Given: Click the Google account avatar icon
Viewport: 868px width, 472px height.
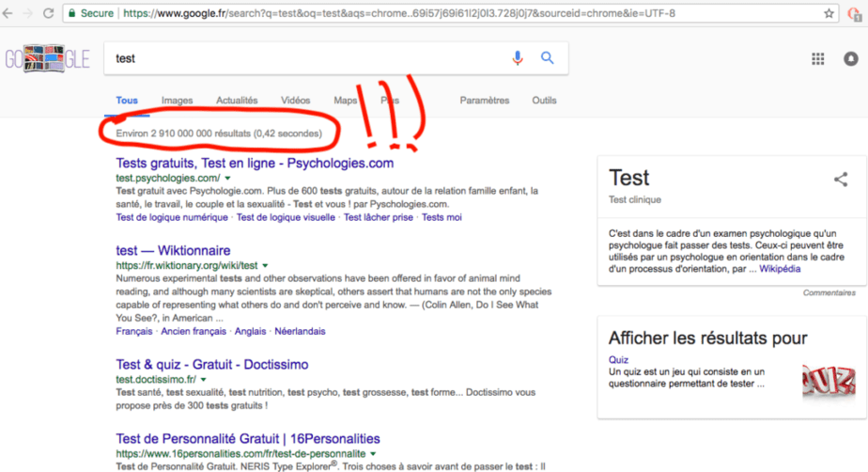Looking at the screenshot, I should click(851, 59).
